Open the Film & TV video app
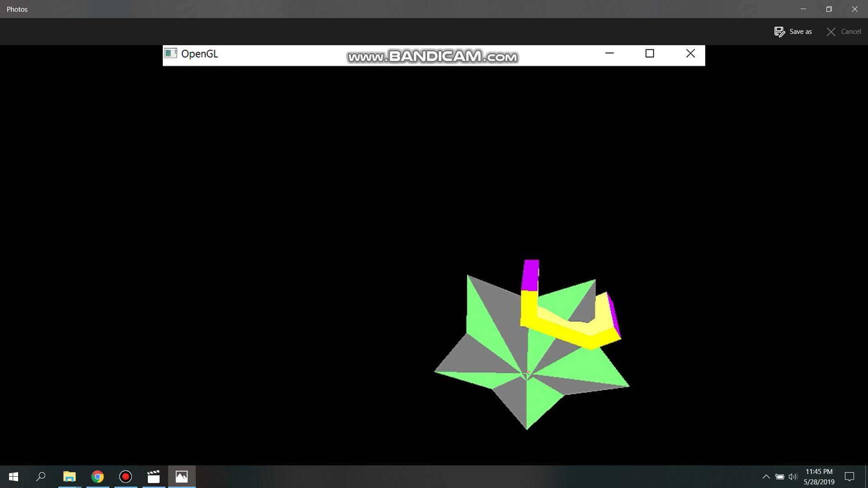The height and width of the screenshot is (488, 868). click(153, 477)
